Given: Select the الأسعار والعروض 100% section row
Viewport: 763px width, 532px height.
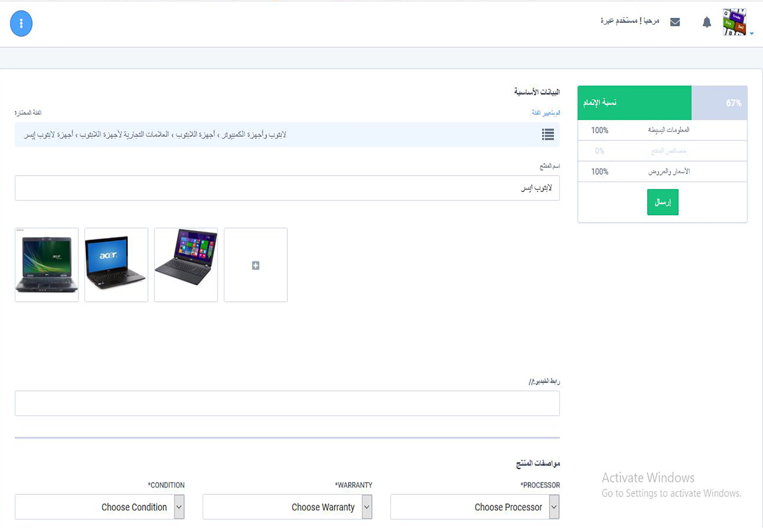Looking at the screenshot, I should coord(662,172).
